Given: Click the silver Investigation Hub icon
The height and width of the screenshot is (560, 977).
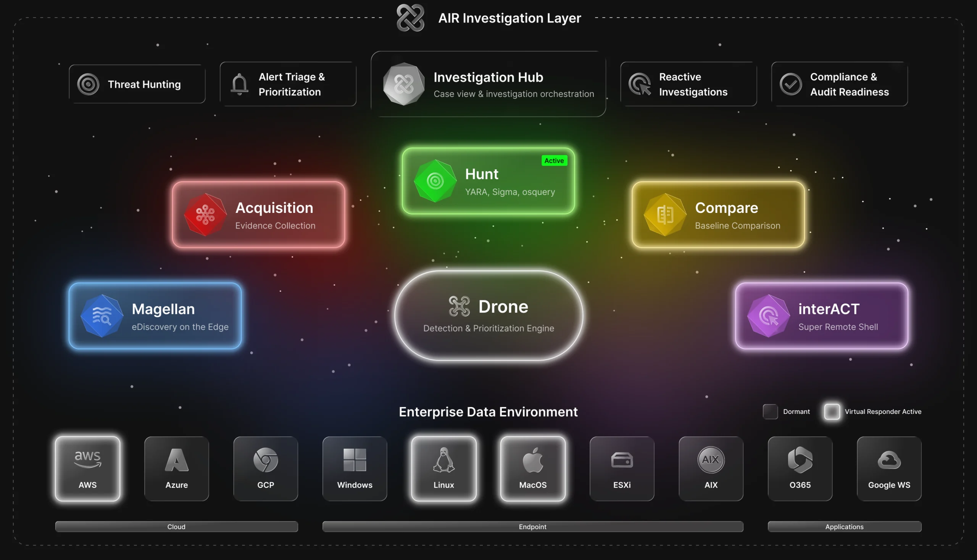Looking at the screenshot, I should 404,84.
